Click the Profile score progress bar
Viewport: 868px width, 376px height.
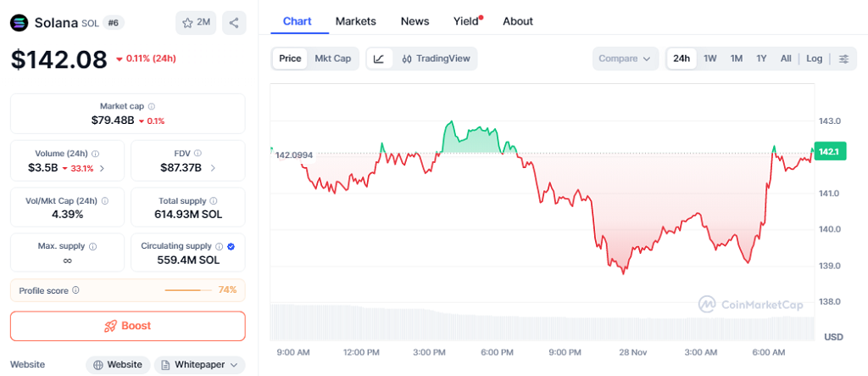pyautogui.click(x=188, y=290)
